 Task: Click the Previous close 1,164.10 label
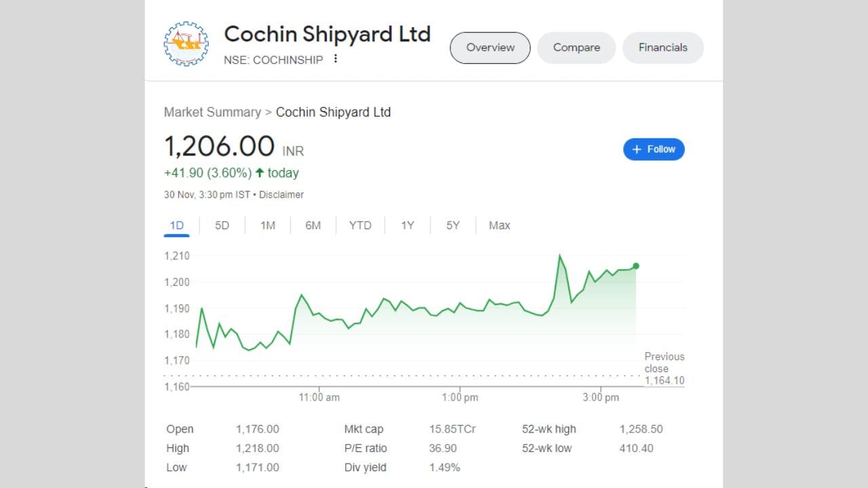pyautogui.click(x=664, y=369)
